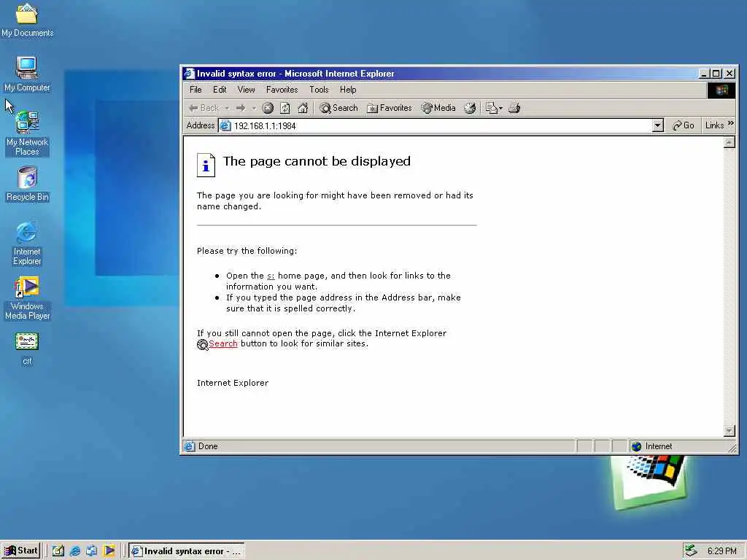Refresh the page with the Refresh icon

(x=285, y=108)
